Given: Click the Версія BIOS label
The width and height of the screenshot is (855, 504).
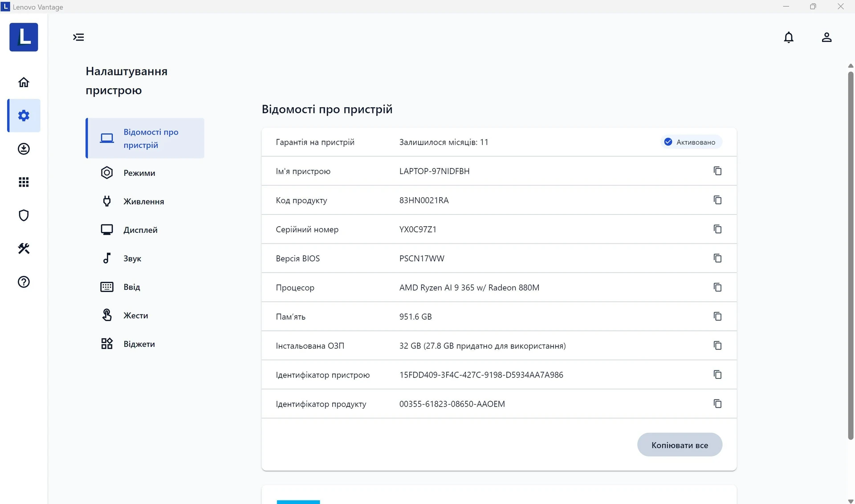Looking at the screenshot, I should (297, 259).
